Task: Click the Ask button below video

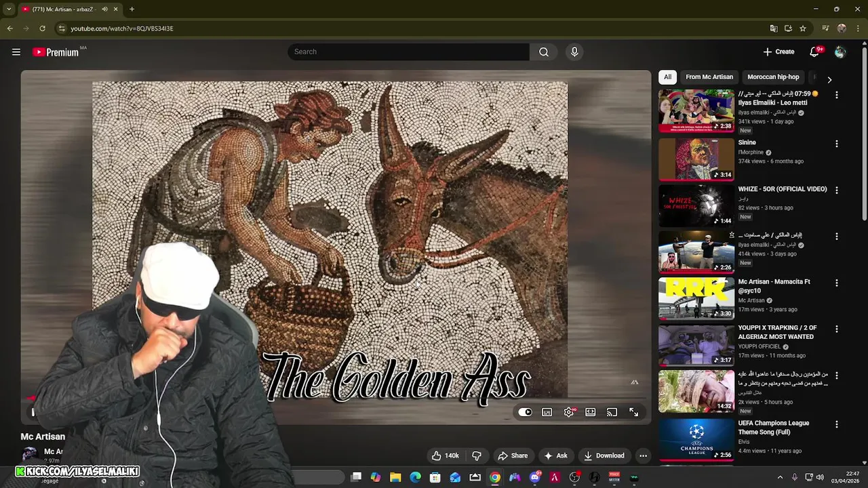Action: coord(556,455)
